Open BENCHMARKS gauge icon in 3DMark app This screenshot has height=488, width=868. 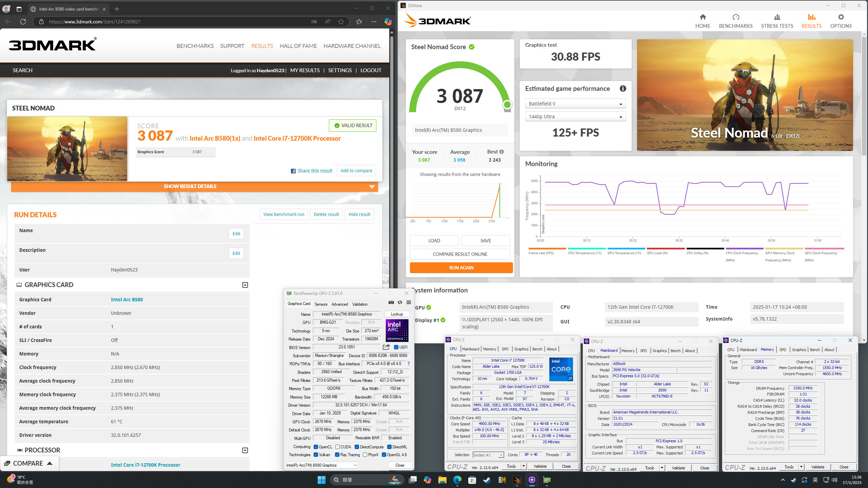[x=735, y=17]
